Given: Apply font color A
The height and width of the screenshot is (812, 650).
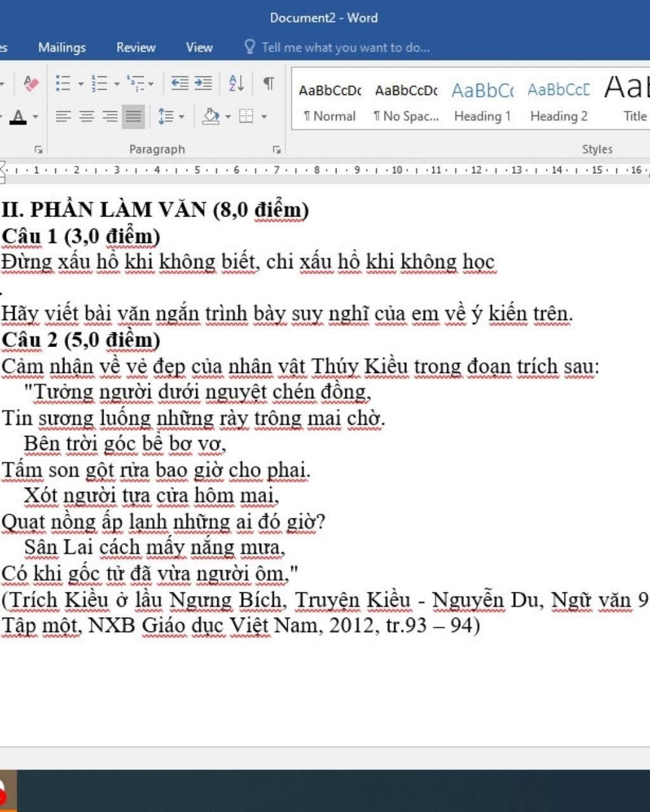Looking at the screenshot, I should coord(18,117).
